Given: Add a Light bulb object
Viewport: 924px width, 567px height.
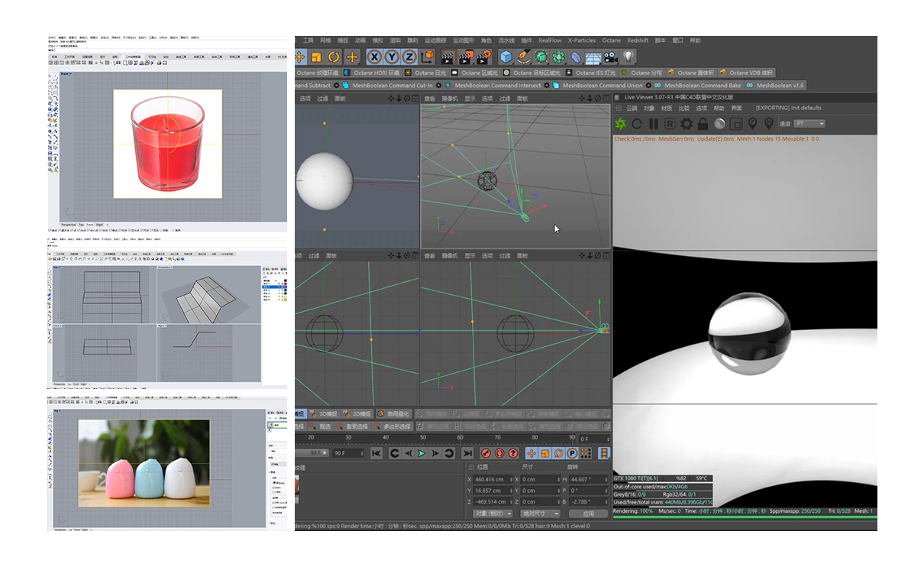Looking at the screenshot, I should [628, 57].
